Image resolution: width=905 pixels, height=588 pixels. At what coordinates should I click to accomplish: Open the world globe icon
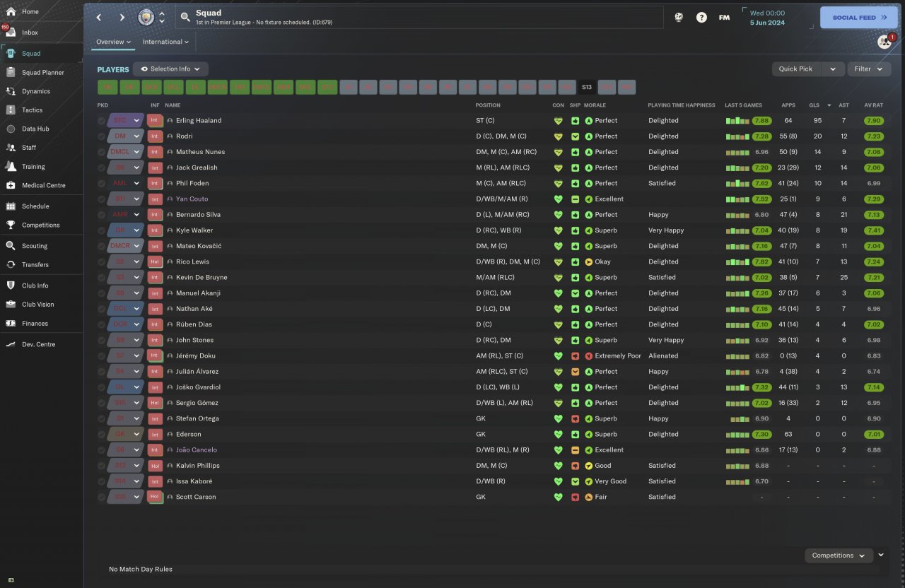pos(679,18)
